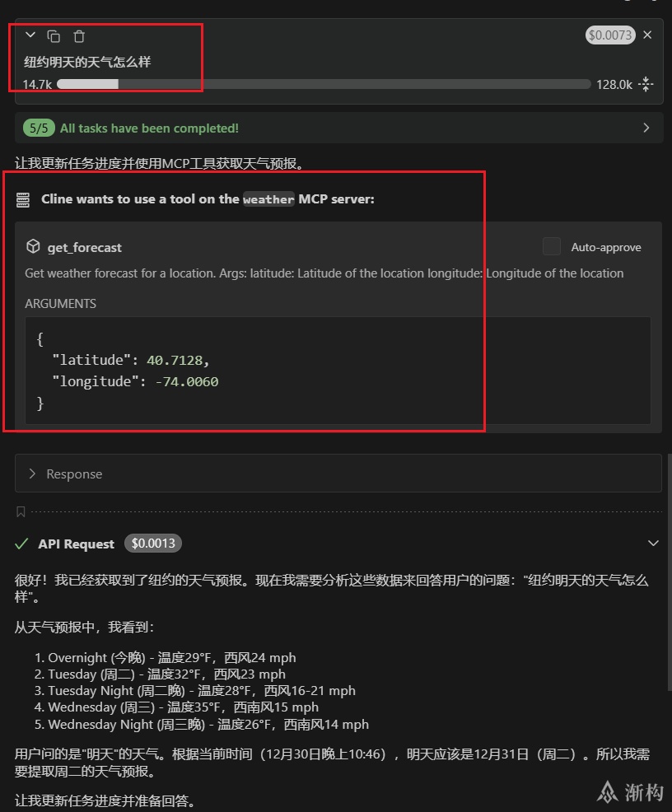The image size is (672, 812).
Task: Expand the completed tasks checklist arrow
Action: pos(646,128)
